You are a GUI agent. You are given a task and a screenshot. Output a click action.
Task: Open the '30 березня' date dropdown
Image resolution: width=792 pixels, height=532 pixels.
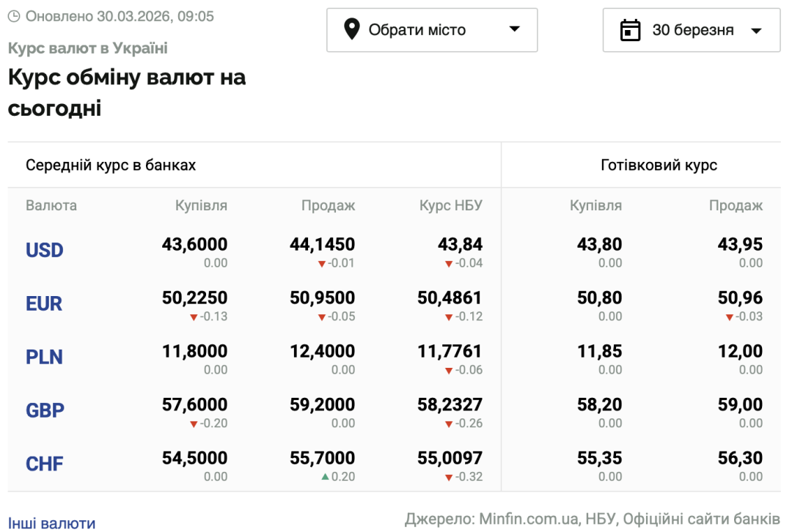691,30
